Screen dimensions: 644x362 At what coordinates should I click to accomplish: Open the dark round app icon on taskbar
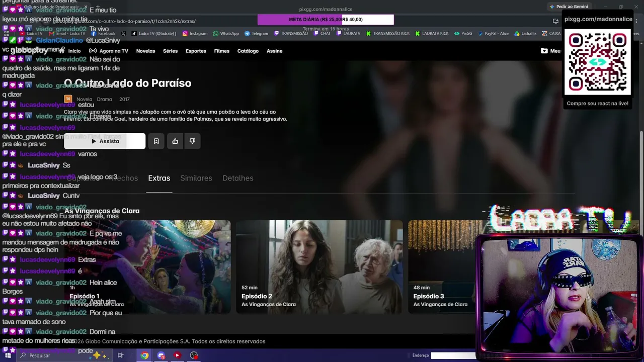[x=194, y=355]
